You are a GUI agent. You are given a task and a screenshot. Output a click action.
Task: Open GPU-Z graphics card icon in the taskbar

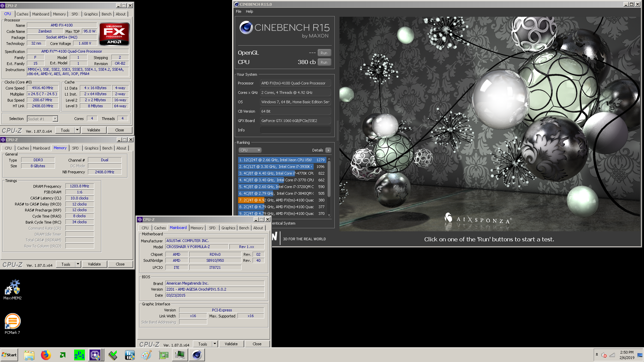(163, 355)
